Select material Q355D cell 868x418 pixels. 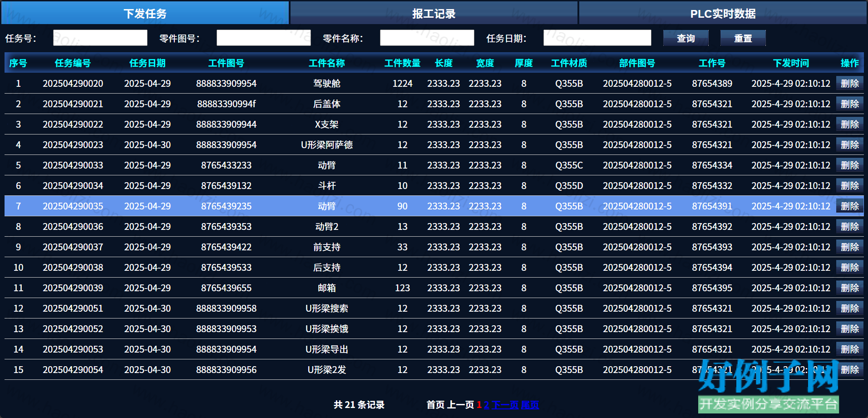569,185
